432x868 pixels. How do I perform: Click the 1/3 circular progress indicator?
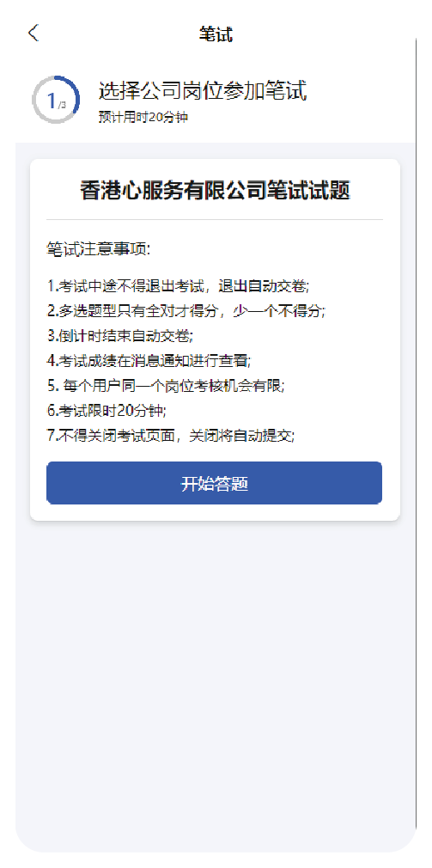click(56, 101)
